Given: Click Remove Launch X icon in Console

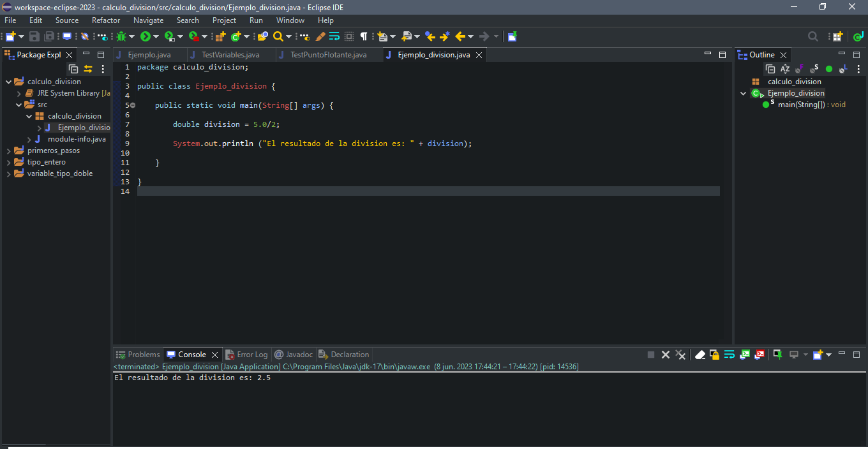Looking at the screenshot, I should (666, 355).
